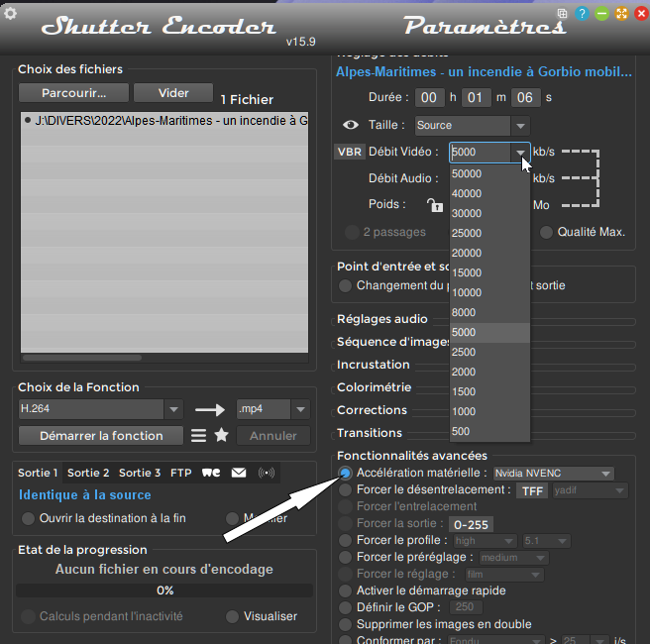Open the medium preset dropdown
Image resolution: width=650 pixels, height=644 pixels.
point(513,558)
